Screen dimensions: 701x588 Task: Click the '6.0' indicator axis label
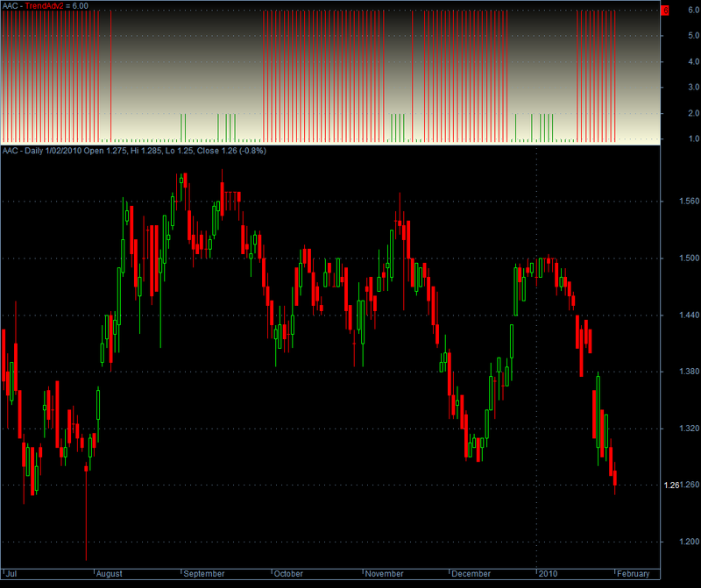point(694,11)
